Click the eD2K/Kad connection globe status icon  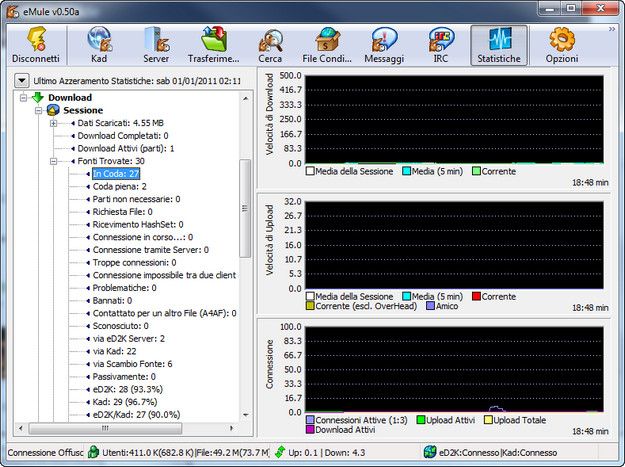pos(430,452)
